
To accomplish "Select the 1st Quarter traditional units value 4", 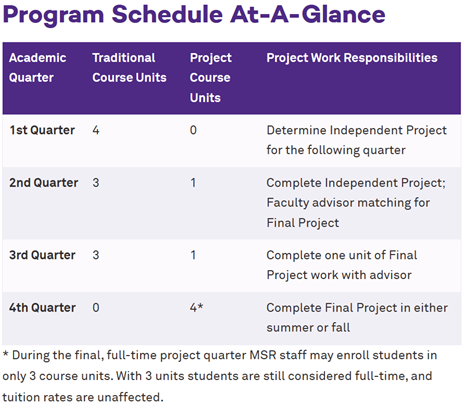I will [x=96, y=130].
